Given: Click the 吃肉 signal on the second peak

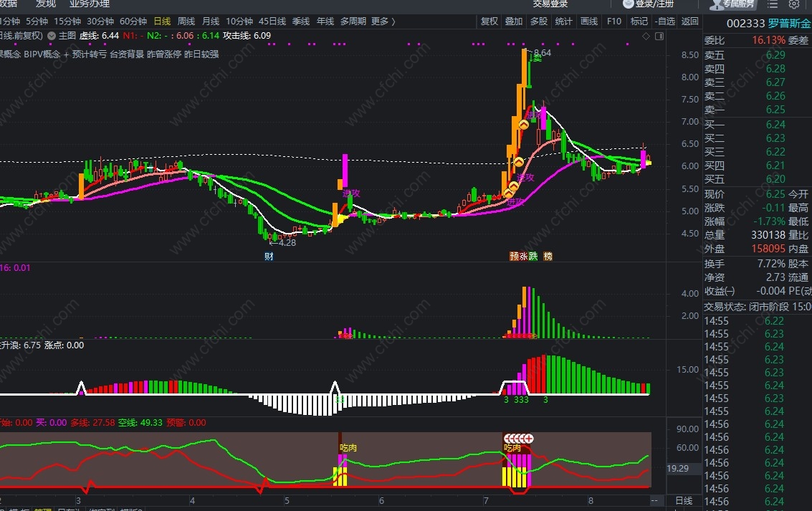Looking at the screenshot, I should click(x=512, y=448).
